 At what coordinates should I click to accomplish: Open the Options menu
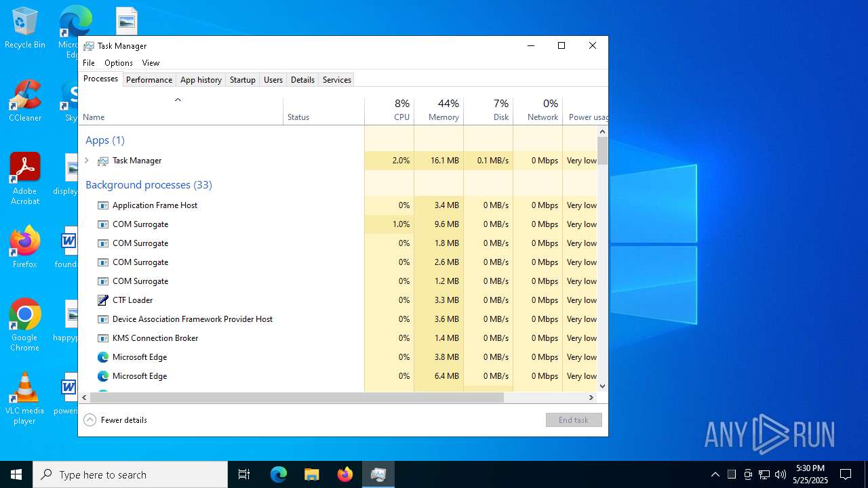tap(119, 63)
